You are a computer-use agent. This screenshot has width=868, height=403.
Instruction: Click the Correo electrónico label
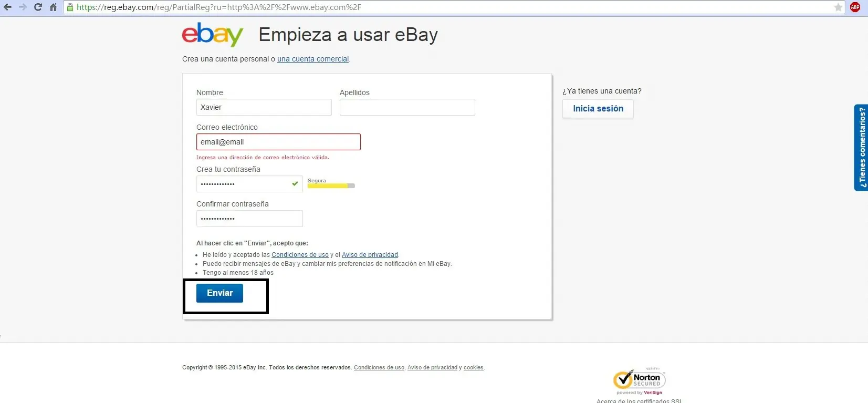click(x=227, y=127)
